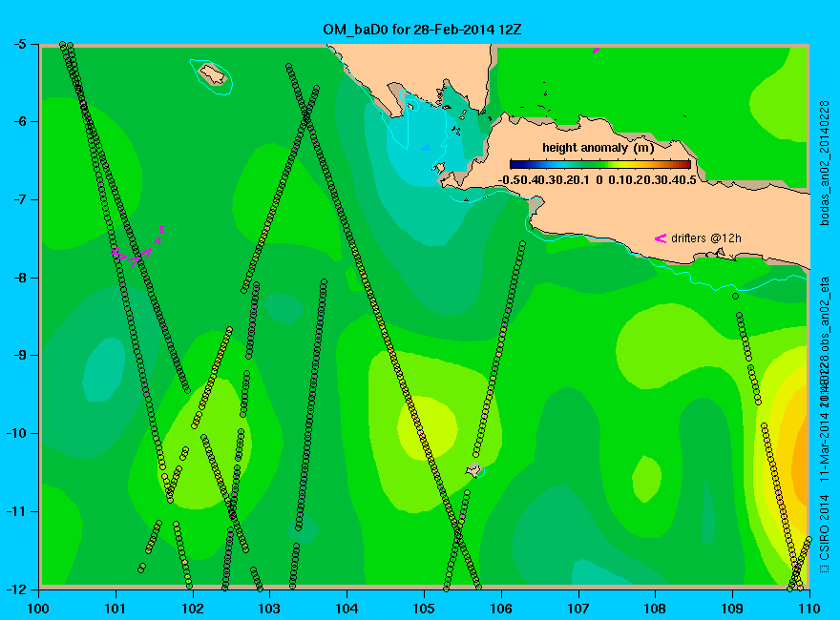The width and height of the screenshot is (840, 620).
Task: Click the x-axis label 102
Action: coord(193,609)
